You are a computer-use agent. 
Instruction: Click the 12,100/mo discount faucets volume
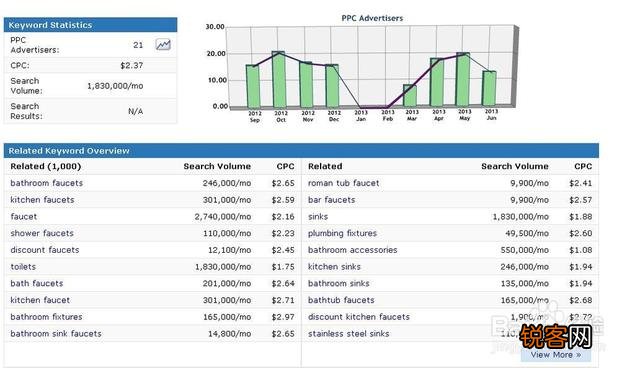(229, 250)
